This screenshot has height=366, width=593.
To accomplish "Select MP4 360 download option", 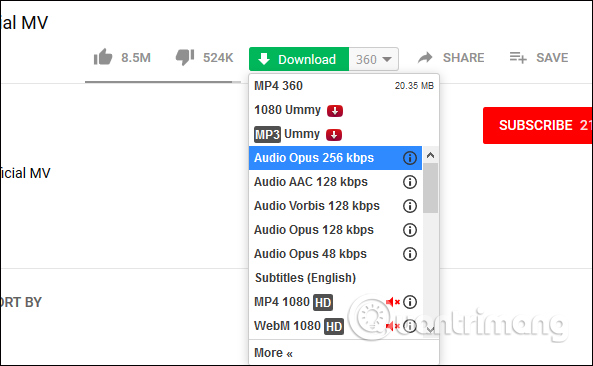I will [x=344, y=86].
